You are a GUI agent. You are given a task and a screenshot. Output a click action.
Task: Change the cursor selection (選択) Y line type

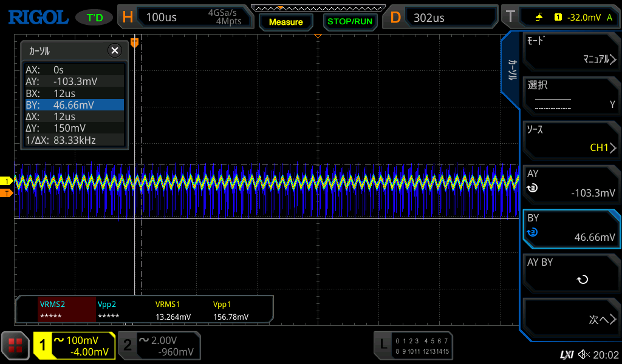571,96
